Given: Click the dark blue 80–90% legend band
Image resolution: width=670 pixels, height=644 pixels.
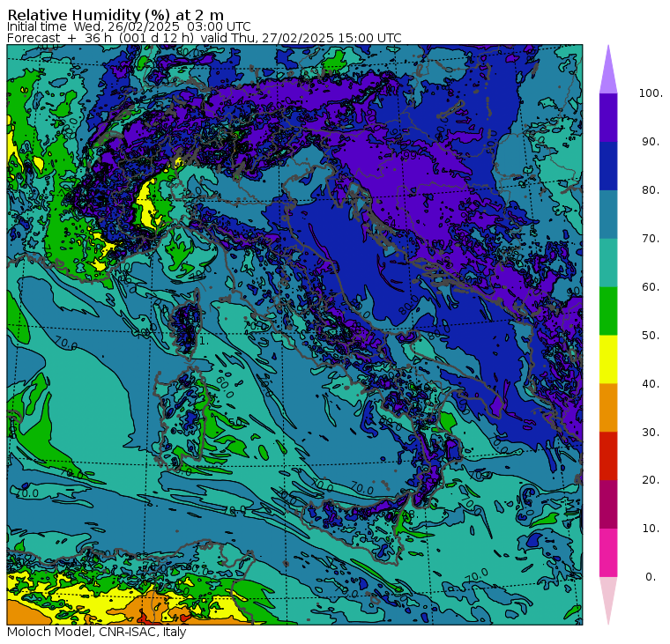Looking at the screenshot, I should [608, 166].
